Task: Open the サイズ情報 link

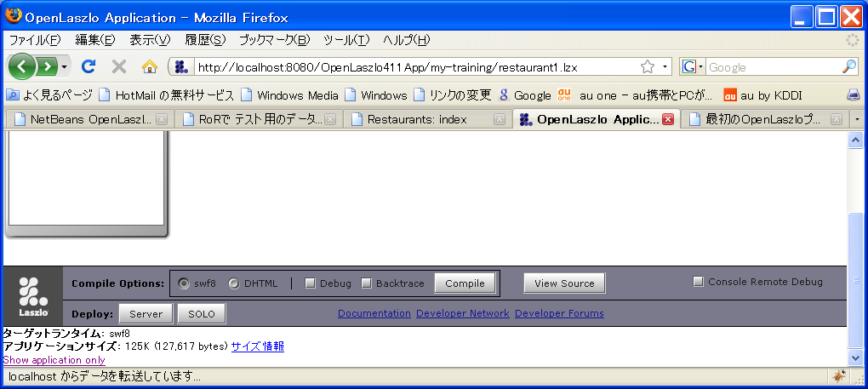Action: [x=257, y=346]
